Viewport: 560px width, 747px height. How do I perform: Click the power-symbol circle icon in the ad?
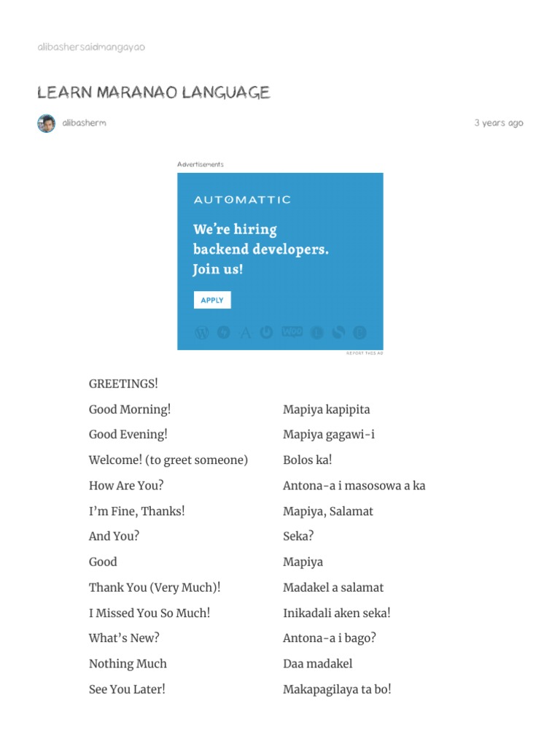click(x=267, y=333)
